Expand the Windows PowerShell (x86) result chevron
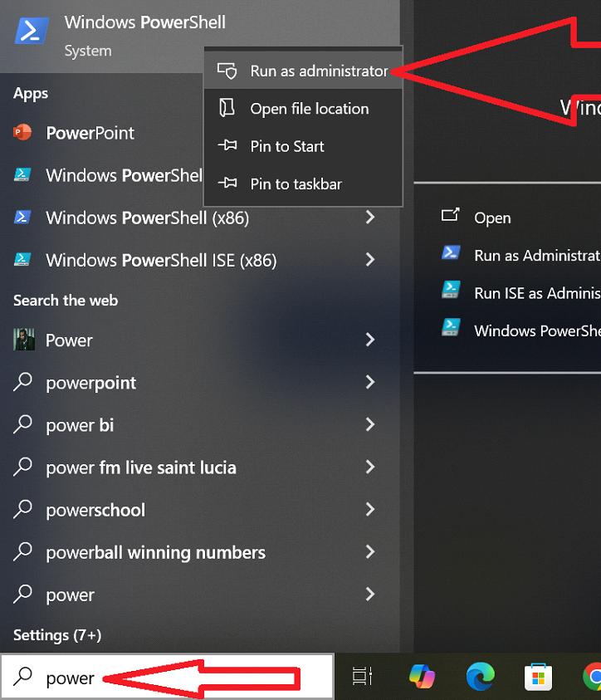The height and width of the screenshot is (700, 601). click(x=370, y=218)
